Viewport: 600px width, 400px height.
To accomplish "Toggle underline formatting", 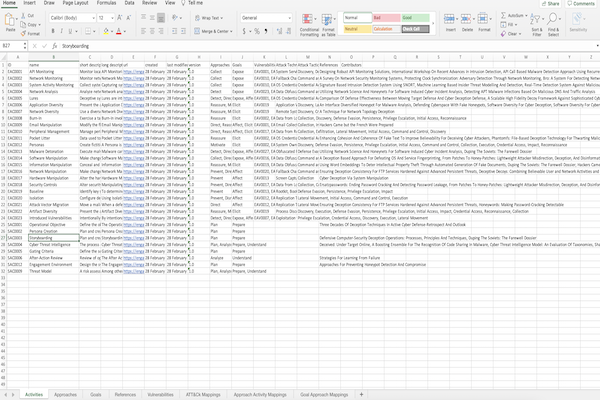I will click(70, 31).
